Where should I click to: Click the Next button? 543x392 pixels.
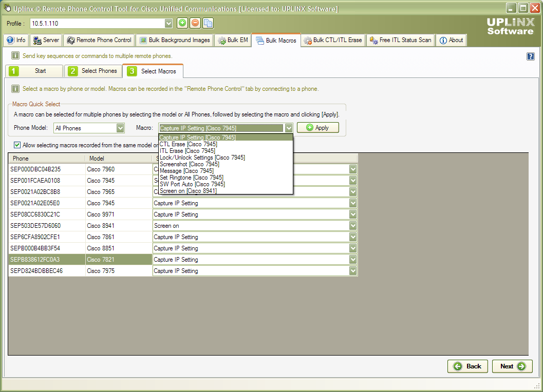[512, 366]
